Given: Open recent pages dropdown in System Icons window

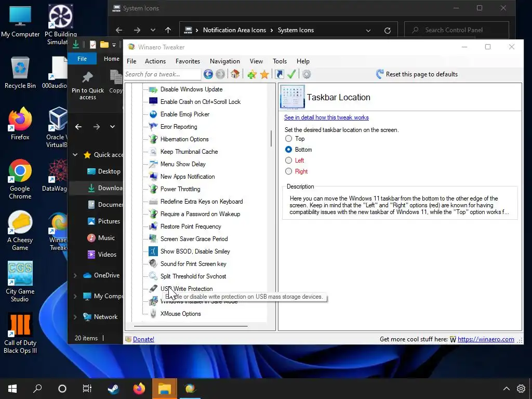Looking at the screenshot, I should (x=153, y=30).
